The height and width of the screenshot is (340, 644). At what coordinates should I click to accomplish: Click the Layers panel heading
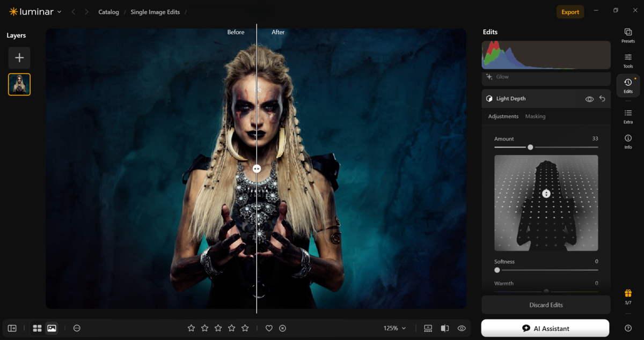point(16,35)
